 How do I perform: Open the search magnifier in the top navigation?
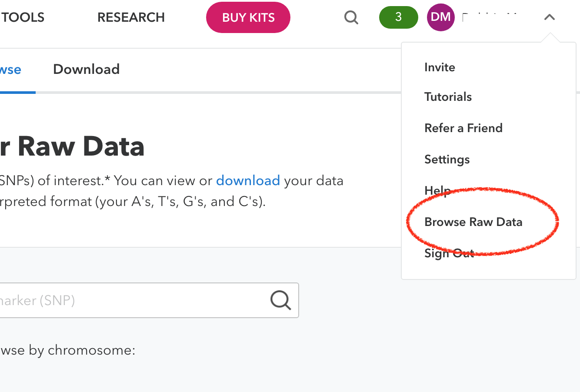351,17
